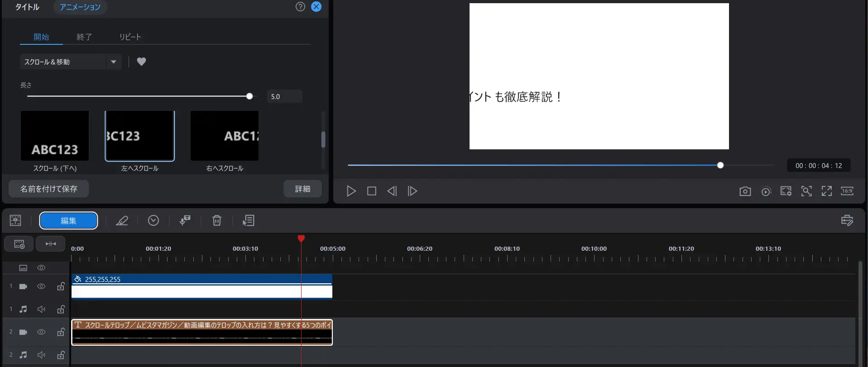
Task: Mute audio track 2
Action: [x=41, y=355]
